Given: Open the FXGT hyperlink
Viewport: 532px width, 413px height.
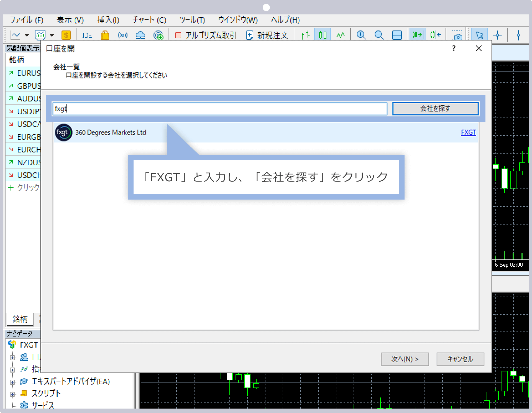Looking at the screenshot, I should click(x=468, y=132).
